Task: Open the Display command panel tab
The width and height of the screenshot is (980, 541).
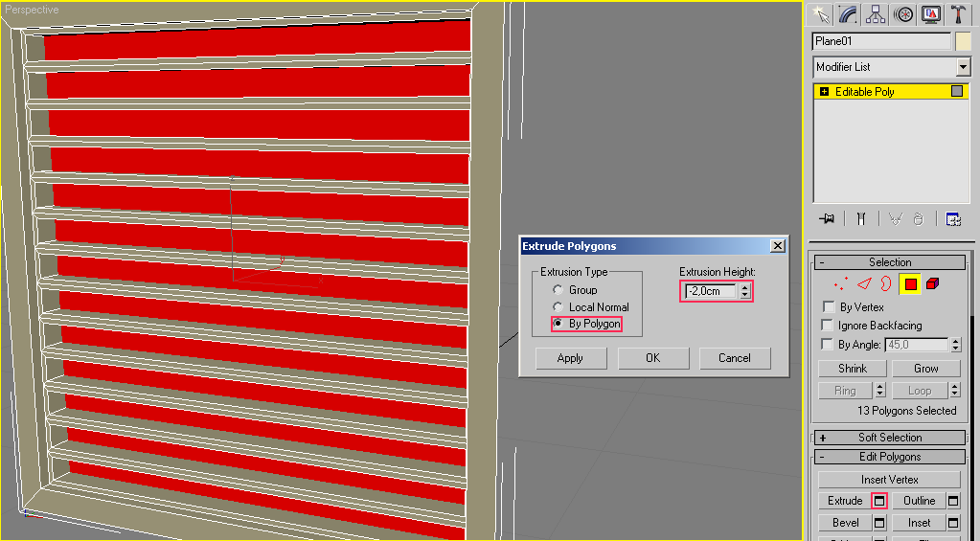Action: [930, 14]
